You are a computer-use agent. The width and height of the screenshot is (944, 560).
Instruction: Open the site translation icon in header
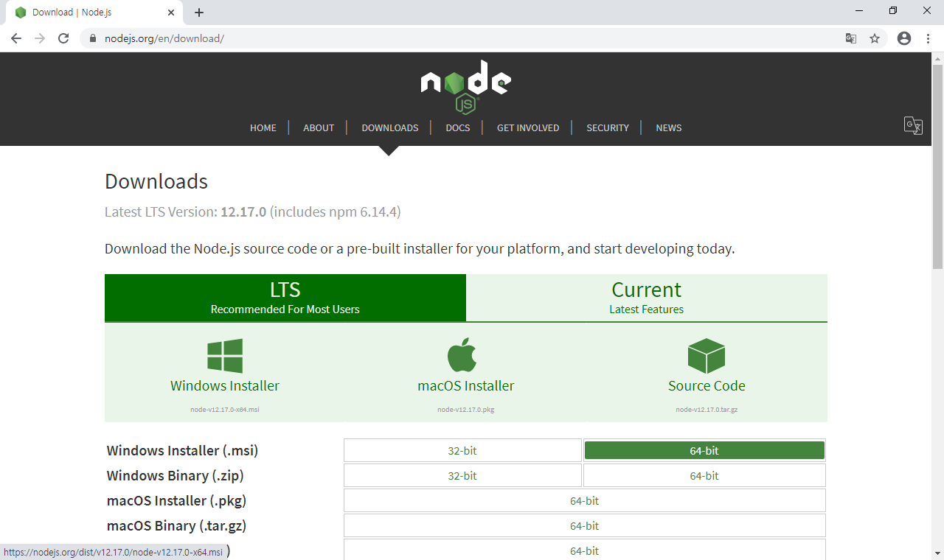click(x=913, y=125)
